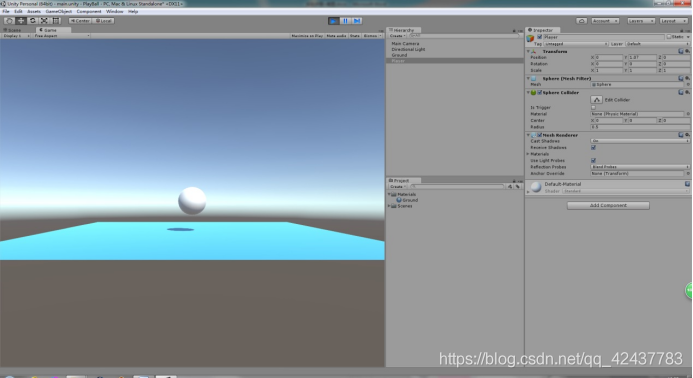Select the Rotate tool in toolbar
The width and height of the screenshot is (693, 378).
coord(33,21)
